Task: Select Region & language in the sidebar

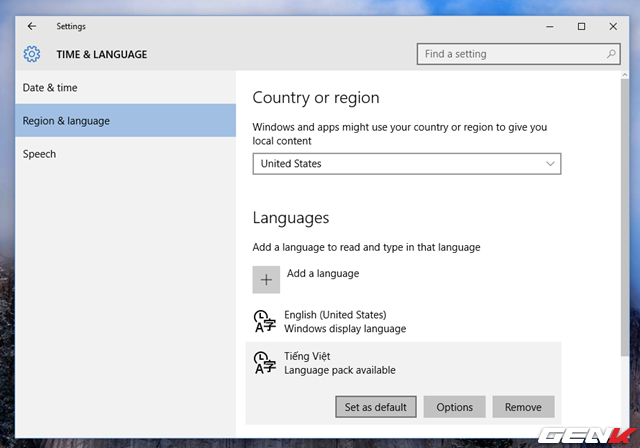Action: pyautogui.click(x=126, y=121)
